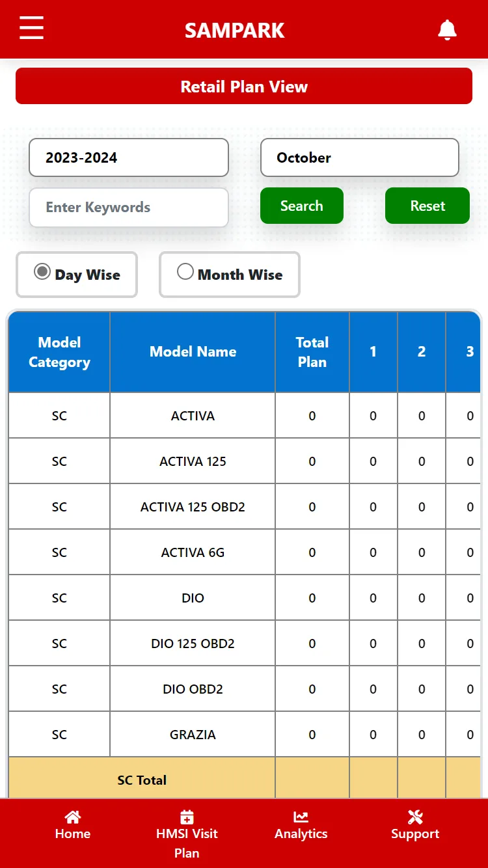Click Total Plan value for DIO
This screenshot has width=488, height=868.
pos(312,597)
